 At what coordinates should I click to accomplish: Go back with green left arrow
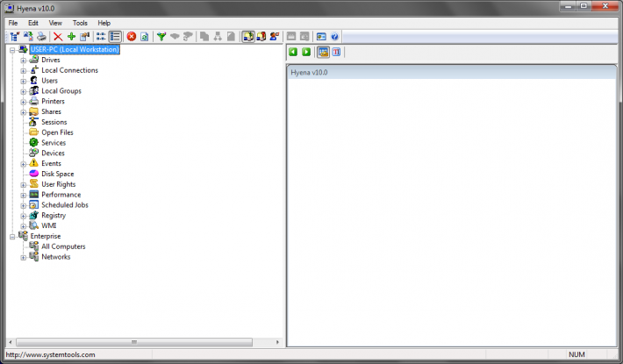point(293,52)
